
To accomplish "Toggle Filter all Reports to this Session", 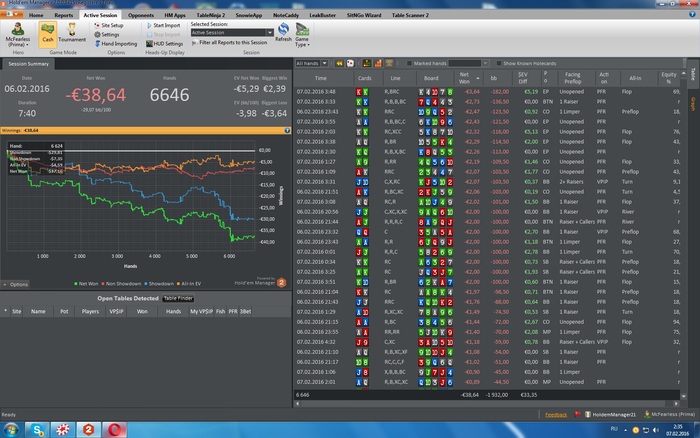I will pyautogui.click(x=230, y=43).
